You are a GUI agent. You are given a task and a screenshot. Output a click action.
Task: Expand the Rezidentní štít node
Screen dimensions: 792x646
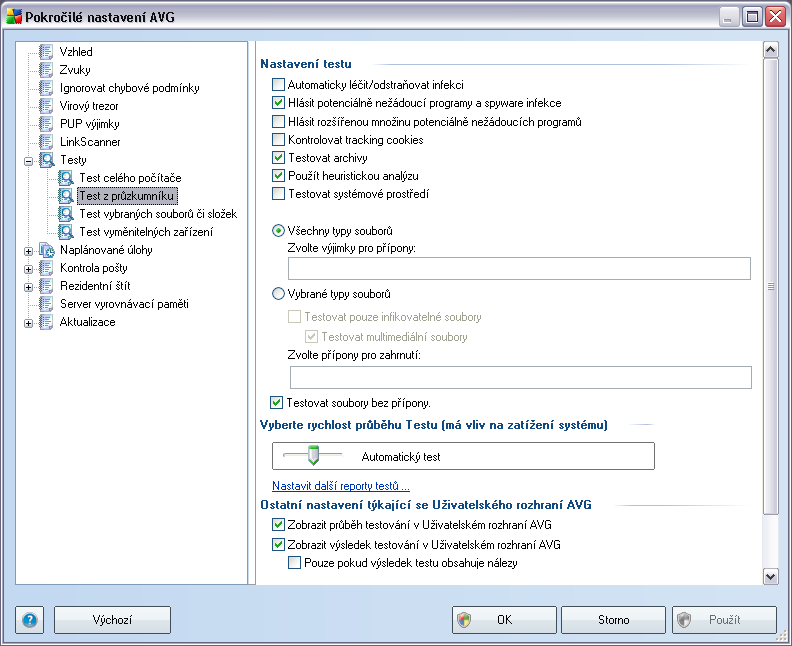point(29,287)
